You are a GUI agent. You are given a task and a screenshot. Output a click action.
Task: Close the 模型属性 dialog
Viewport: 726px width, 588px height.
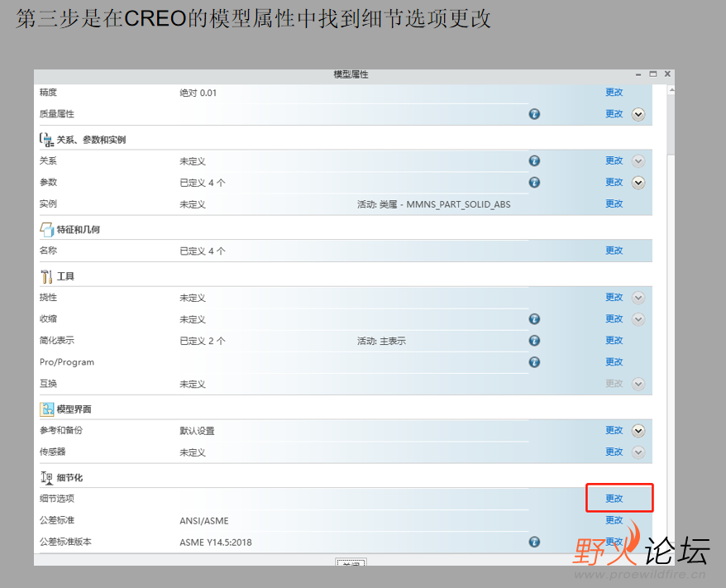[667, 74]
